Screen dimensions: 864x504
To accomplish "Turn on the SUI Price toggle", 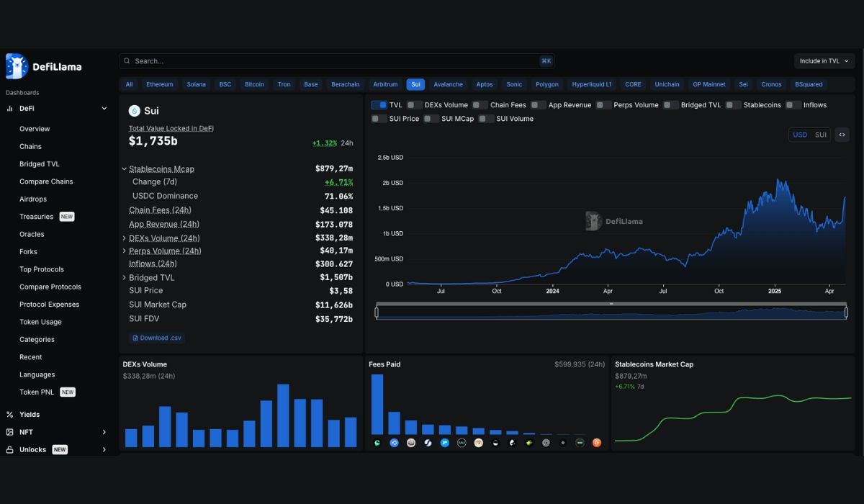I will point(379,119).
